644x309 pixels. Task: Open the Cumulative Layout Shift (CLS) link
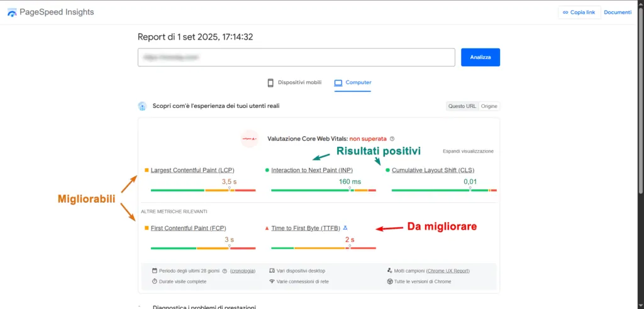(433, 170)
